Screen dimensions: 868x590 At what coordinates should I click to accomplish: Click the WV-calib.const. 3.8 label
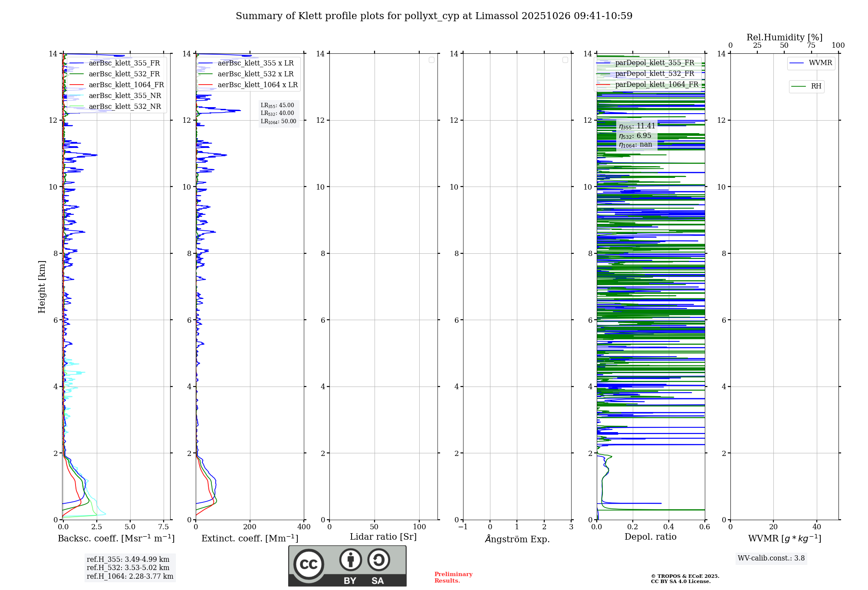tap(771, 558)
